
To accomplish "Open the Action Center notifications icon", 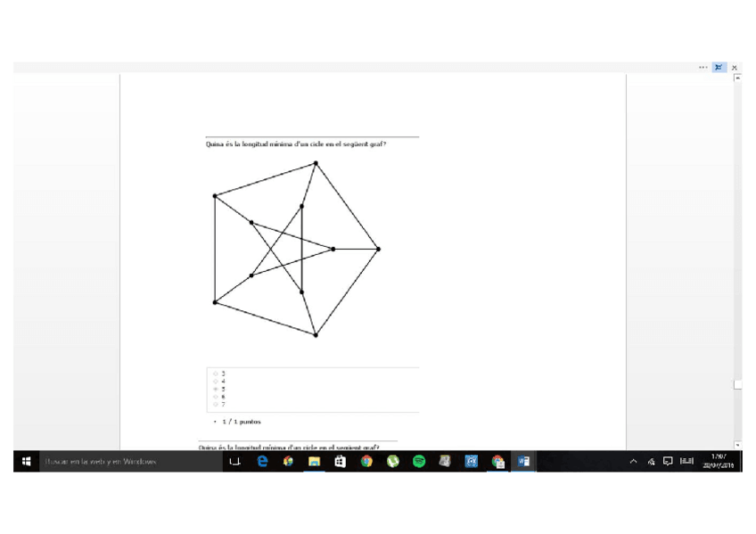I will point(668,461).
